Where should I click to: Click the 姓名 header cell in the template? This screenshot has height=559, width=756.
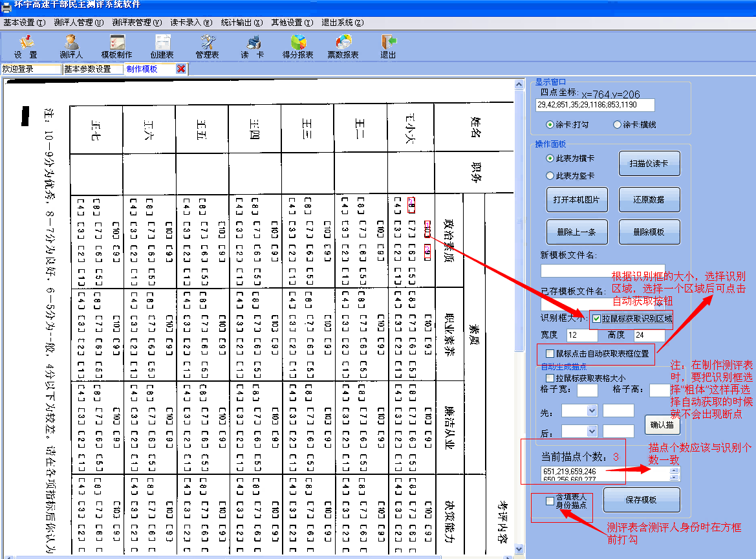475,127
